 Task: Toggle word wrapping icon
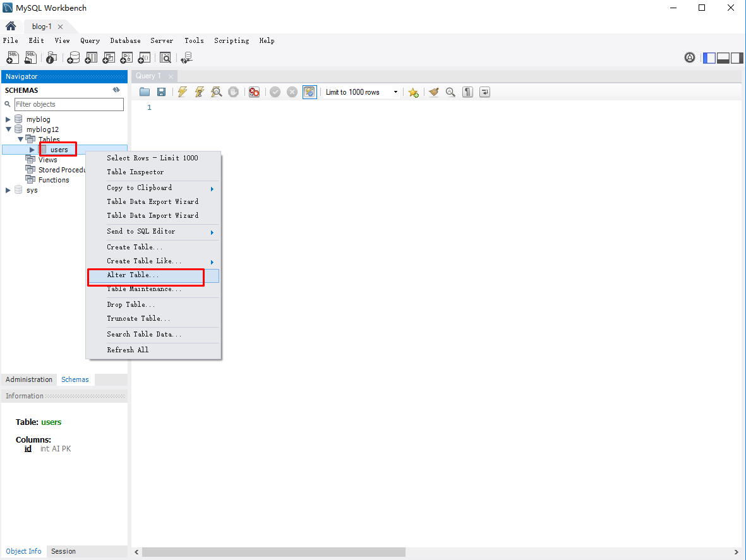click(484, 92)
